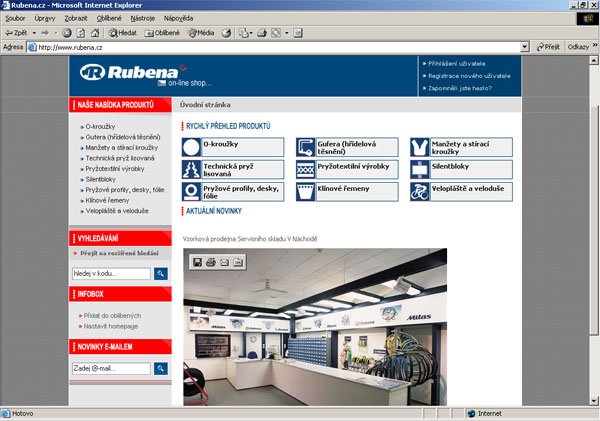Open the Soubor menu
This screenshot has width=600, height=421.
(15, 18)
